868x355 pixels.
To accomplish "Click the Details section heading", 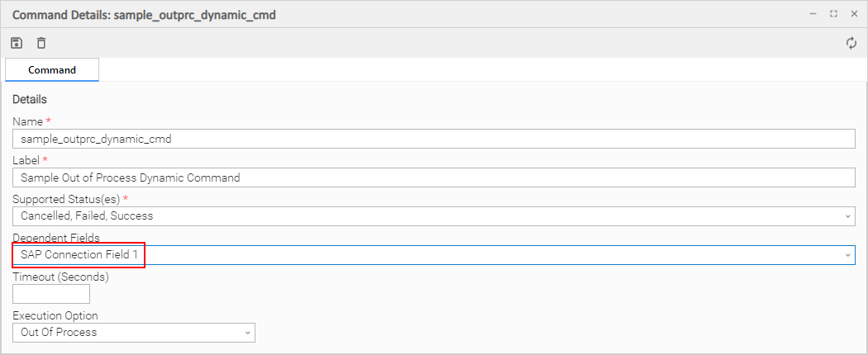I will [x=30, y=100].
